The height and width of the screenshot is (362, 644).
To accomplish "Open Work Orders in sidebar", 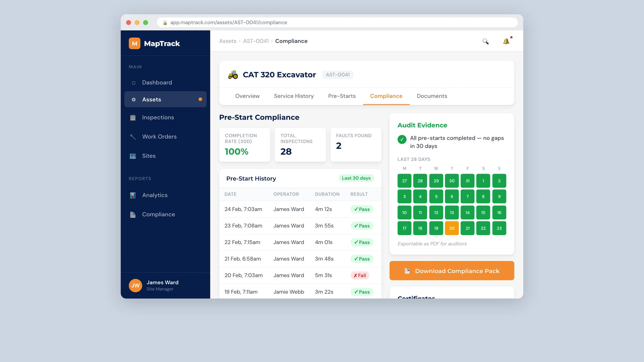I will click(165, 137).
